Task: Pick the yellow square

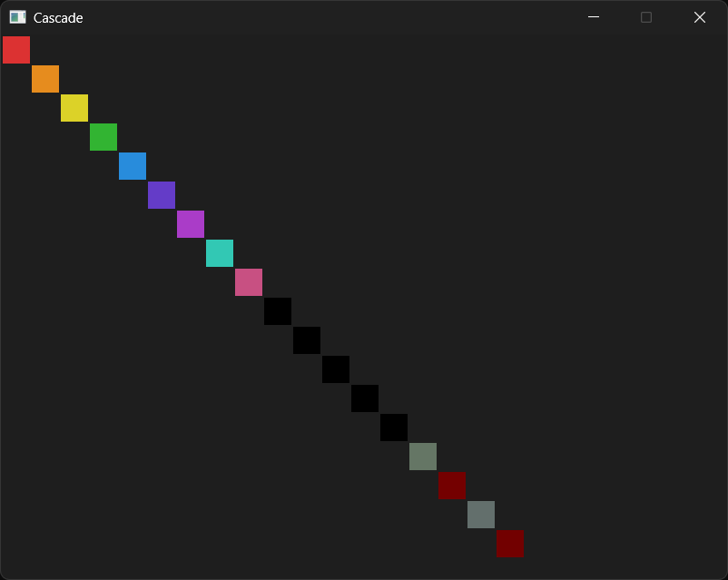Action: point(74,108)
